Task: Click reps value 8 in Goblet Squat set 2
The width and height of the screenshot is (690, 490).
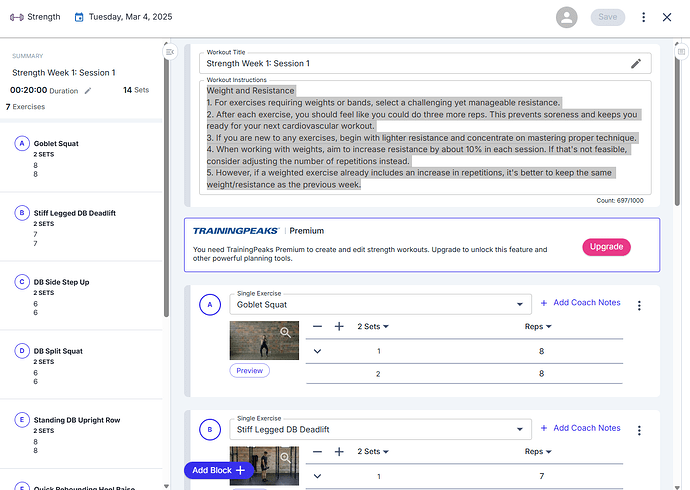Action: pyautogui.click(x=541, y=373)
